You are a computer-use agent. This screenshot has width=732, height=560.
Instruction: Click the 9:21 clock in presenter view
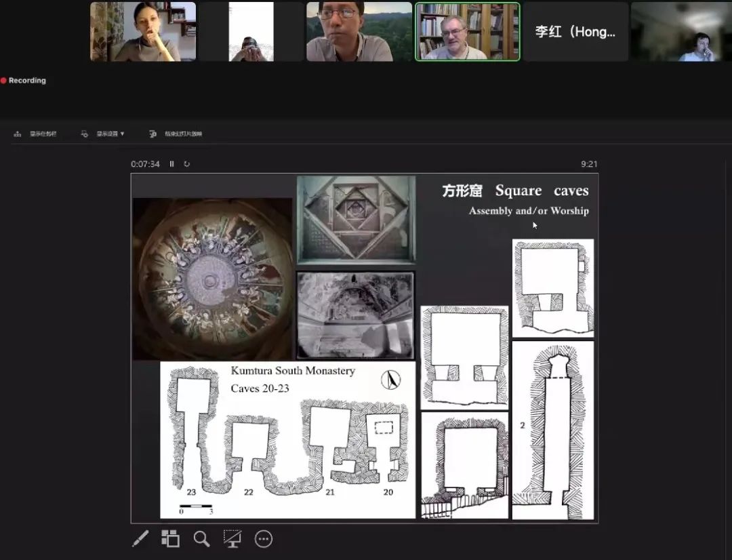(x=589, y=164)
